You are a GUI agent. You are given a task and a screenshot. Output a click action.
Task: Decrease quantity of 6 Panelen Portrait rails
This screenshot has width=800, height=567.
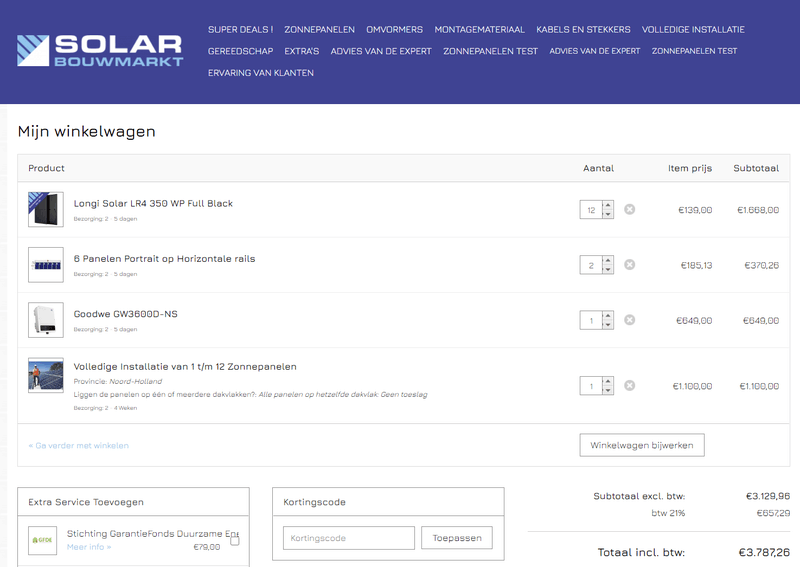(x=608, y=269)
